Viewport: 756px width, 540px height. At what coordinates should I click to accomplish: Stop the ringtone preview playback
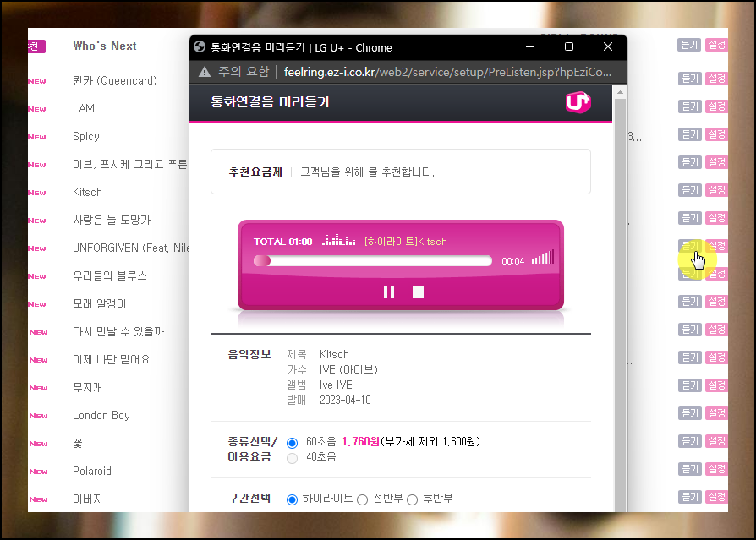click(x=418, y=292)
